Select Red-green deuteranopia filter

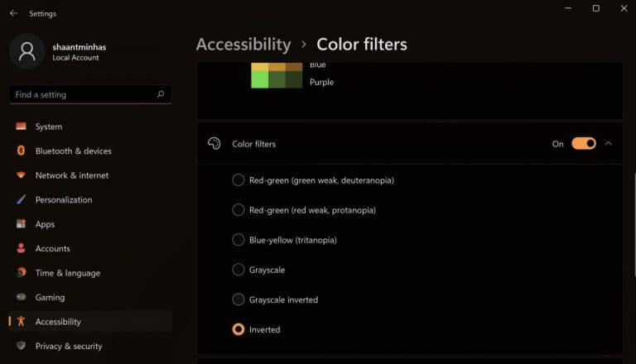238,180
